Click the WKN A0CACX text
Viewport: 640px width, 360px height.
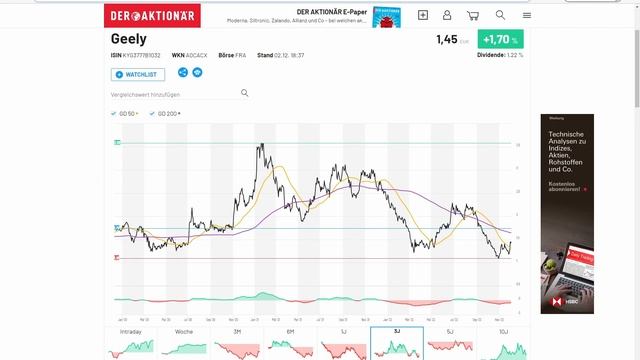(x=189, y=55)
